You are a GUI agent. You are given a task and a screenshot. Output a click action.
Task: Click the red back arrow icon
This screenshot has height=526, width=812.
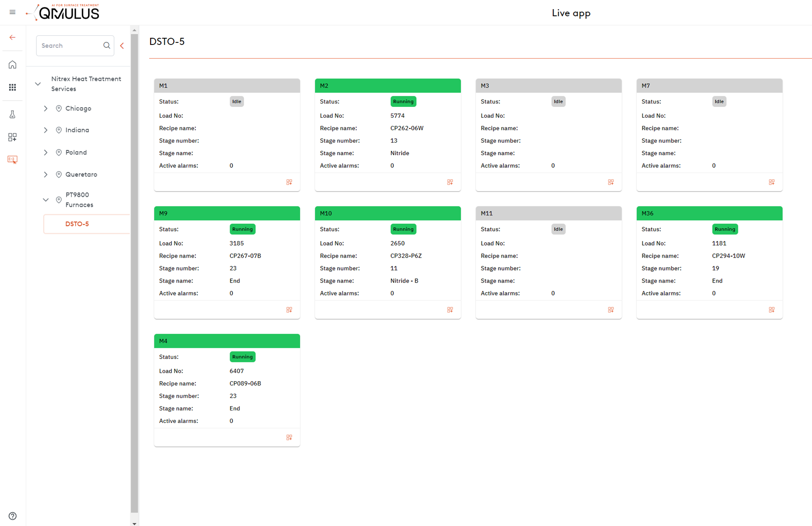coord(12,37)
